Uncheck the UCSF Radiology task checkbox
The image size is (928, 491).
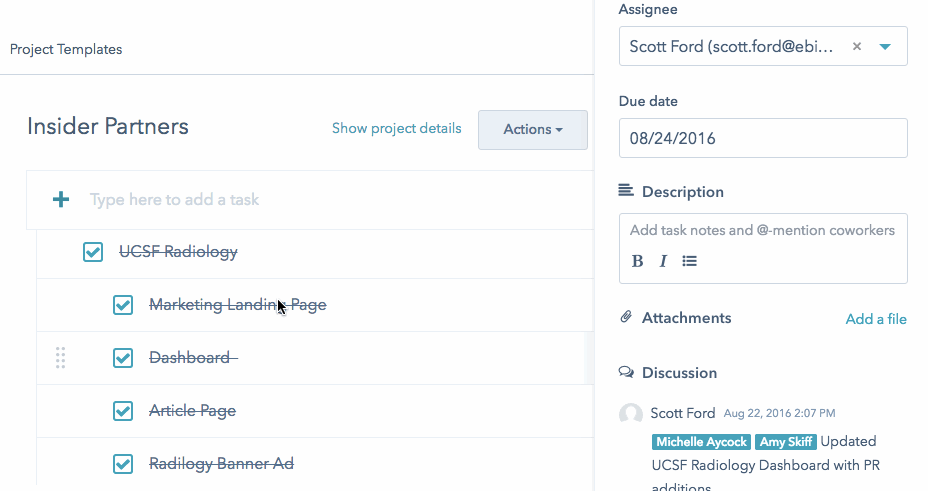pos(93,252)
